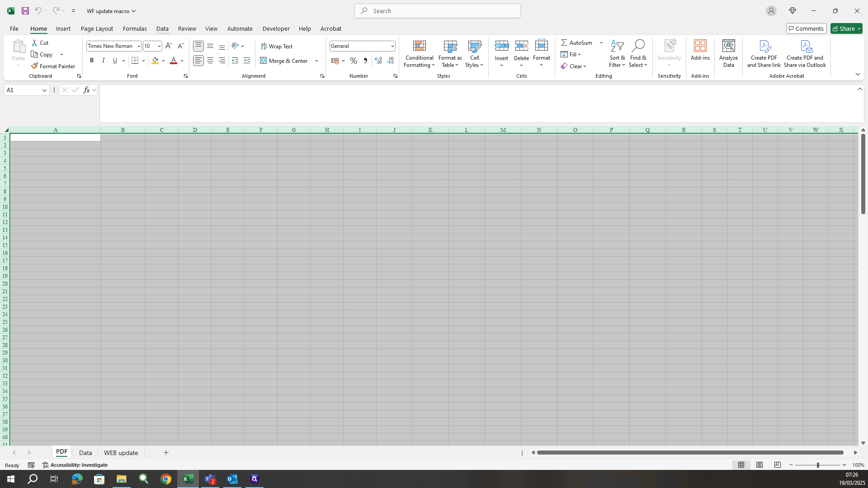Open the Formulas ribbon tab
This screenshot has width=868, height=488.
(135, 28)
